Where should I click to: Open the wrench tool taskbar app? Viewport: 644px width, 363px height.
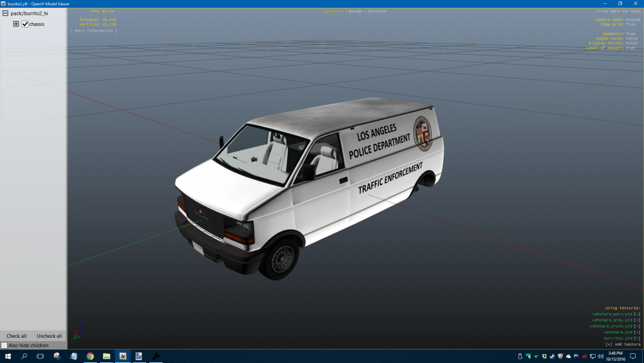click(156, 356)
